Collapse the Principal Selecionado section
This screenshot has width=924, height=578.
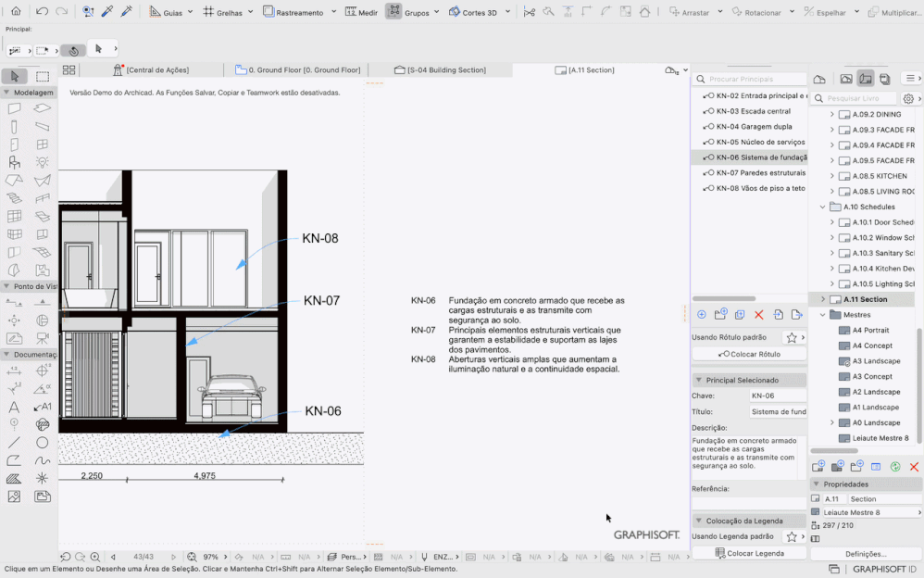(x=699, y=381)
